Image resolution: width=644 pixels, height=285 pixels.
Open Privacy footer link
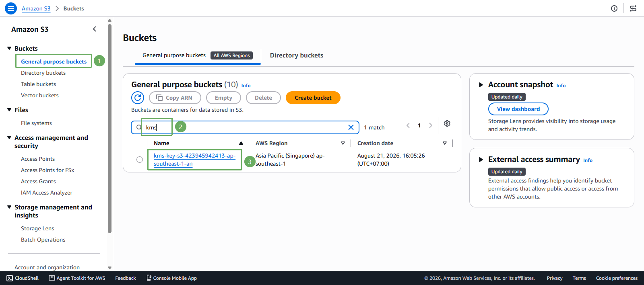coord(555,278)
